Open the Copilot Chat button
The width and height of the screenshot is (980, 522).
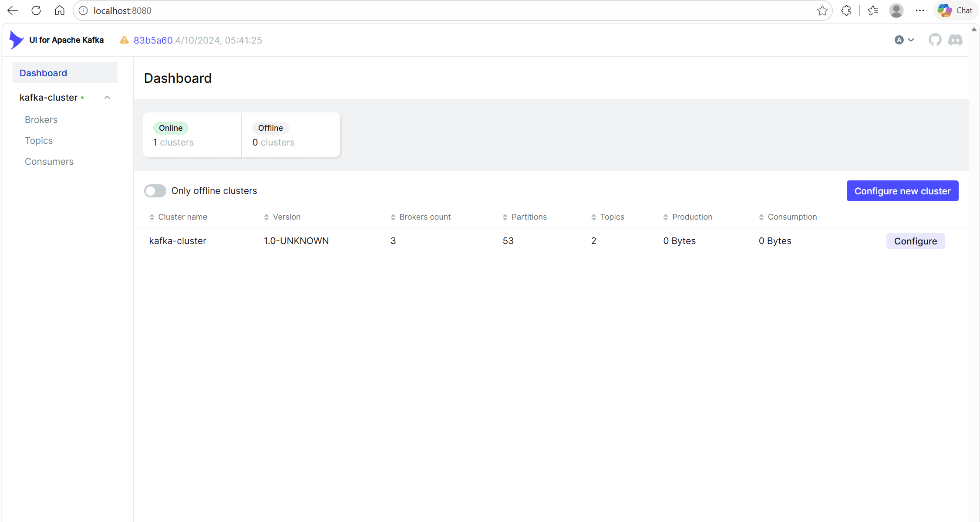956,10
